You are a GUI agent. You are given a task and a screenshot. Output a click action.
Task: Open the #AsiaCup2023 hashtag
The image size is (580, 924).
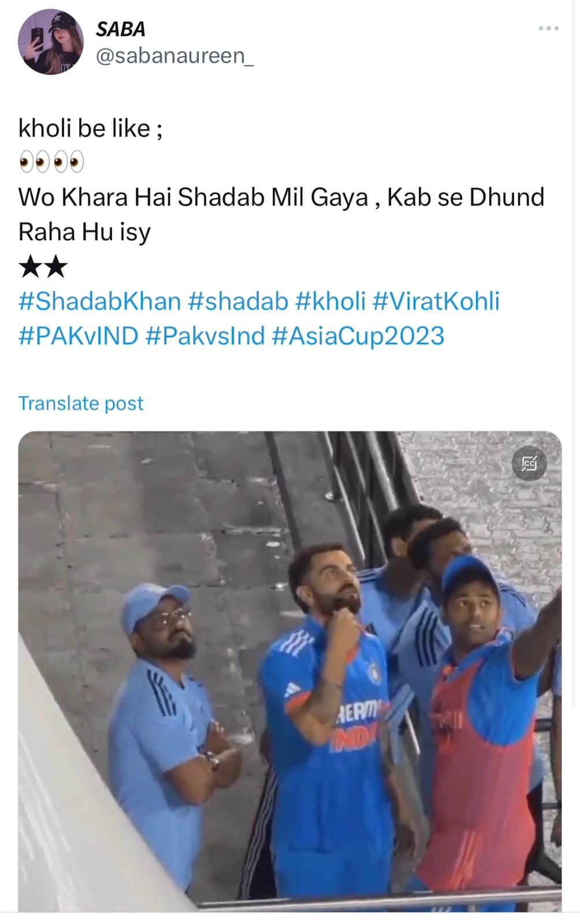tap(358, 336)
